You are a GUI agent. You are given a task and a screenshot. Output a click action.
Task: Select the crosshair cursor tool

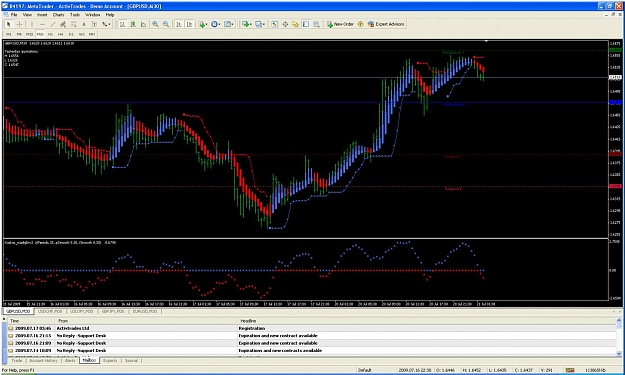click(x=19, y=24)
